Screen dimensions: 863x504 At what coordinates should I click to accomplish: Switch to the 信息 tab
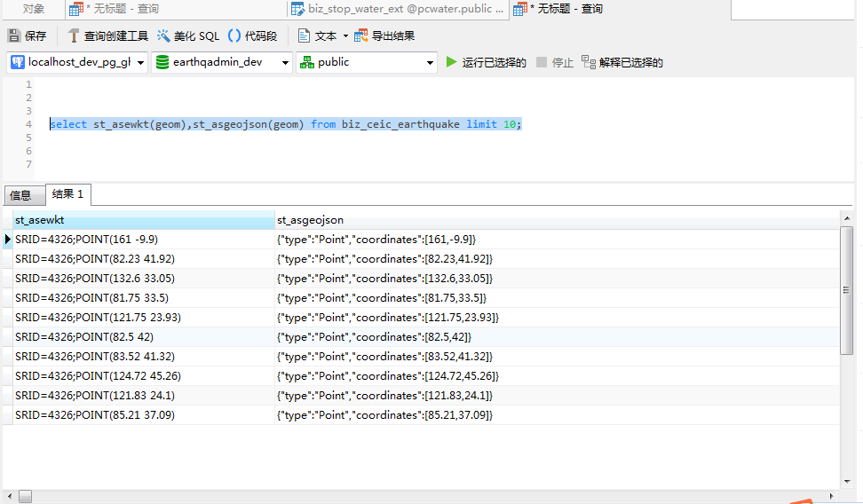[x=24, y=195]
